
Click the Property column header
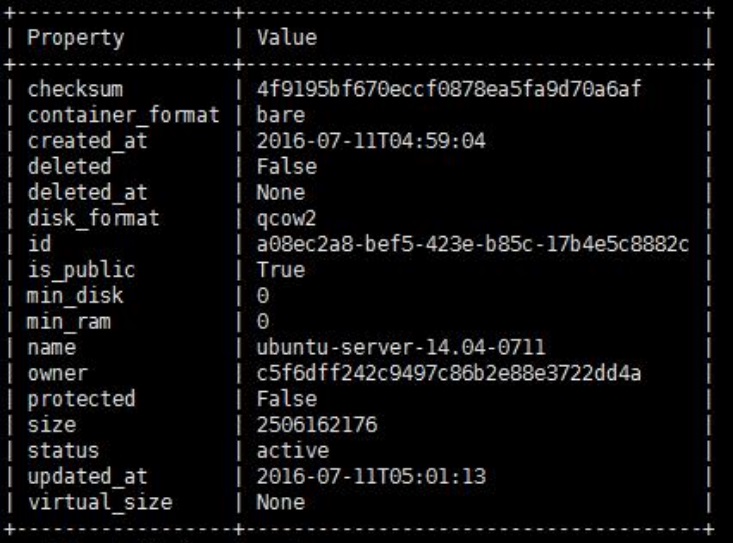tap(75, 38)
